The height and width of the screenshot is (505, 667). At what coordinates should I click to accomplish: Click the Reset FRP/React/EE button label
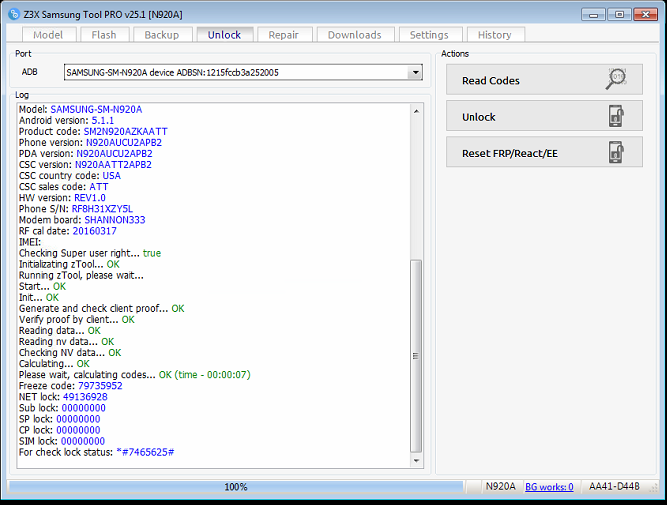(x=510, y=153)
